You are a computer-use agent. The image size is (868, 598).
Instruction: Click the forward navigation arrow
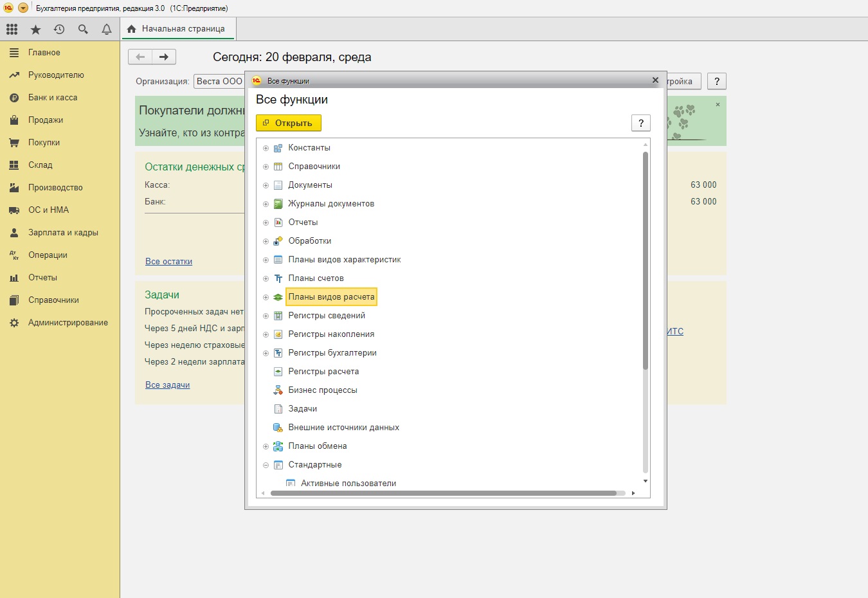tap(164, 57)
